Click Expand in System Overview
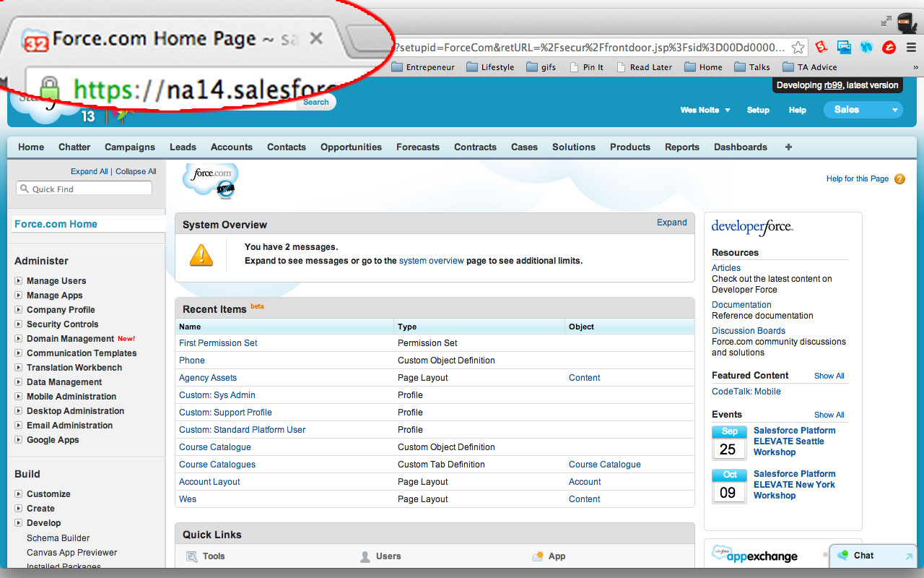924x578 pixels. click(671, 223)
